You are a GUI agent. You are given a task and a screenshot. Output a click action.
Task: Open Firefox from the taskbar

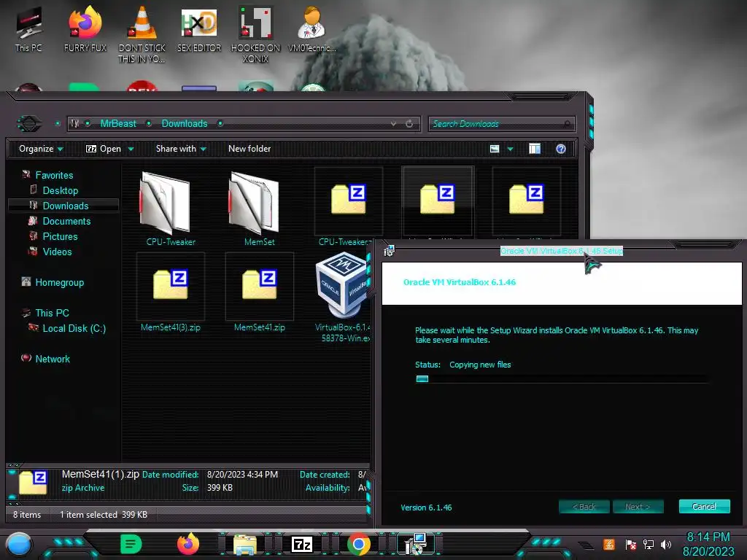pyautogui.click(x=187, y=544)
